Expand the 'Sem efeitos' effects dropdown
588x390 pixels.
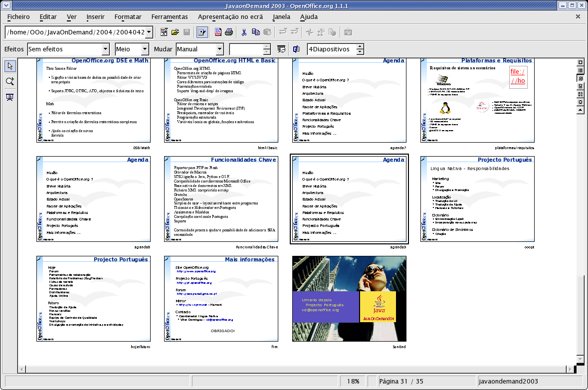[x=105, y=49]
